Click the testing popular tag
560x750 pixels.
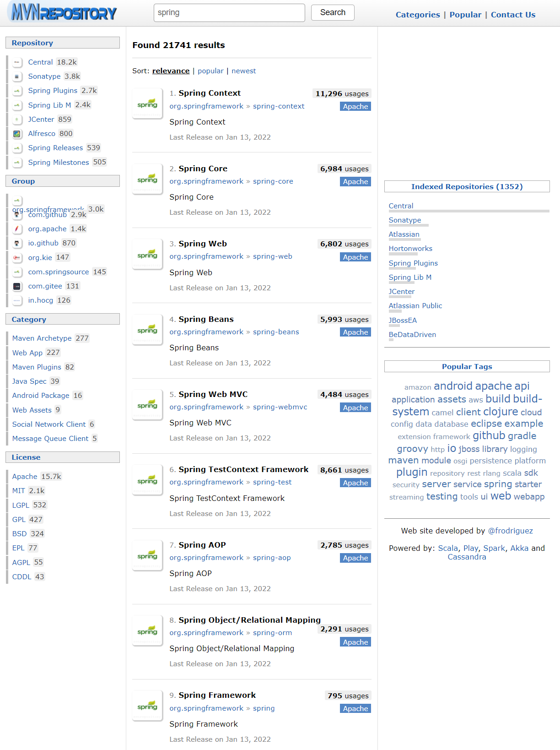tap(442, 496)
